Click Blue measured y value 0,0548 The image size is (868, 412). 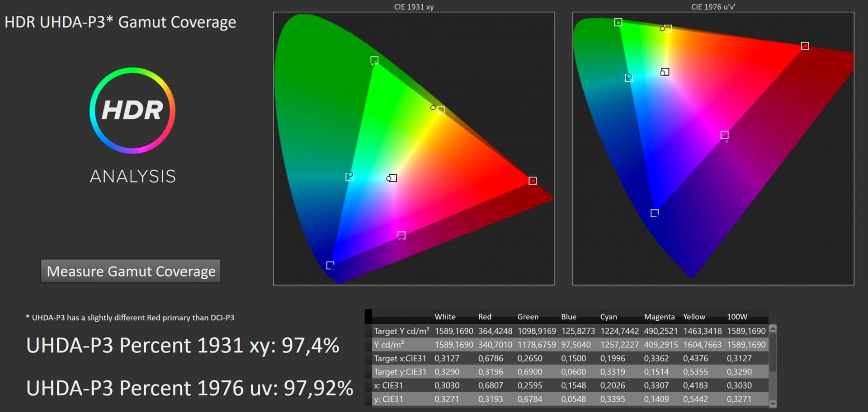[573, 399]
